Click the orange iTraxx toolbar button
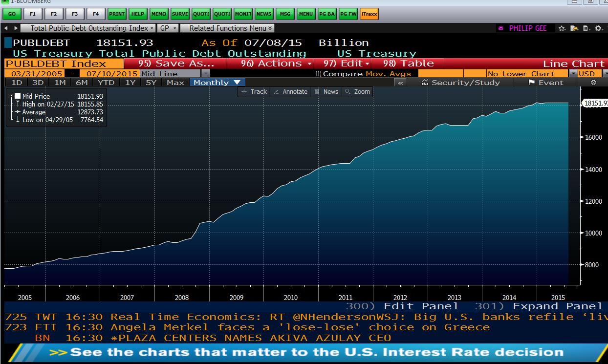The height and width of the screenshot is (364, 608). [369, 14]
